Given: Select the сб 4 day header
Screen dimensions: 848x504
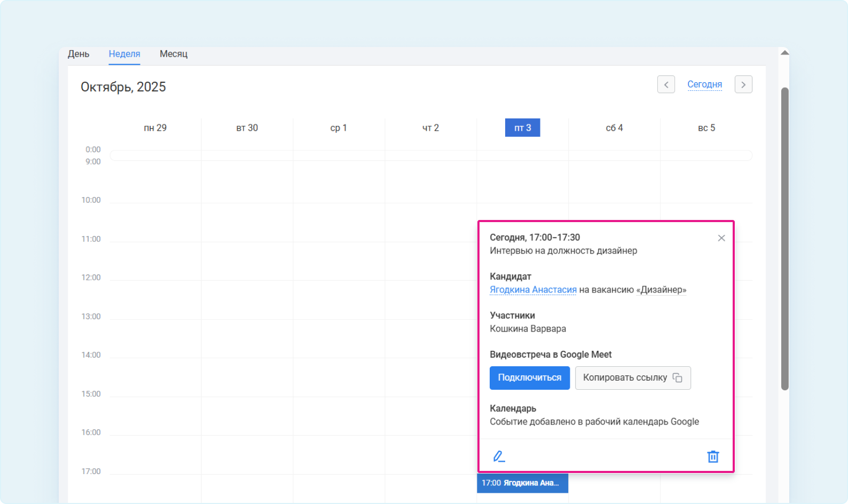Looking at the screenshot, I should point(614,128).
